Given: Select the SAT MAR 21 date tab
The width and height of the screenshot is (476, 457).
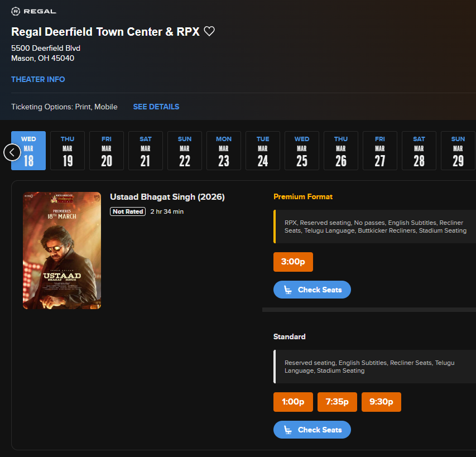Looking at the screenshot, I should [145, 151].
